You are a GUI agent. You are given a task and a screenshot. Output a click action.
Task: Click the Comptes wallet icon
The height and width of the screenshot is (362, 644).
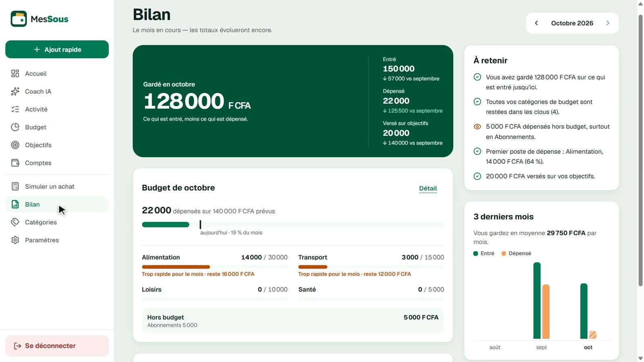click(x=15, y=163)
